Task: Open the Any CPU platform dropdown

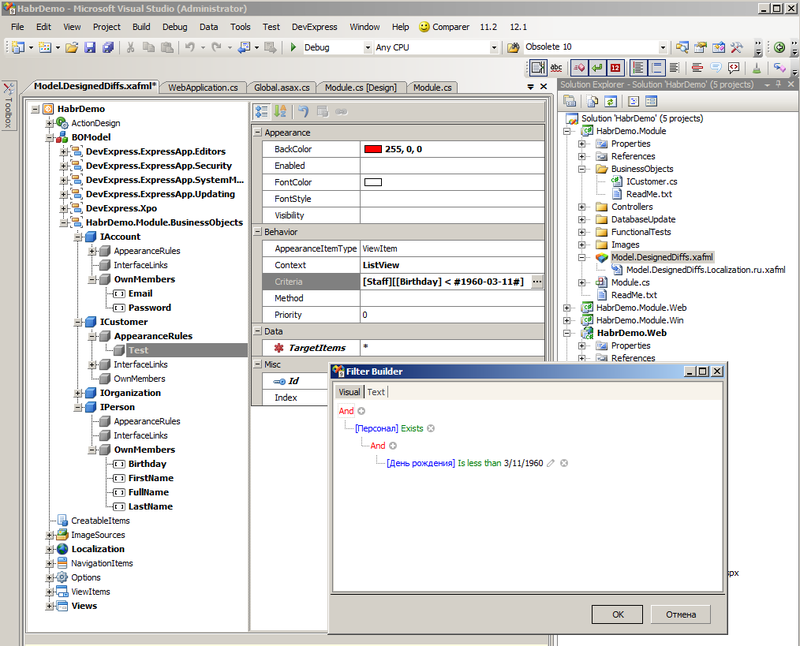Action: tap(494, 47)
